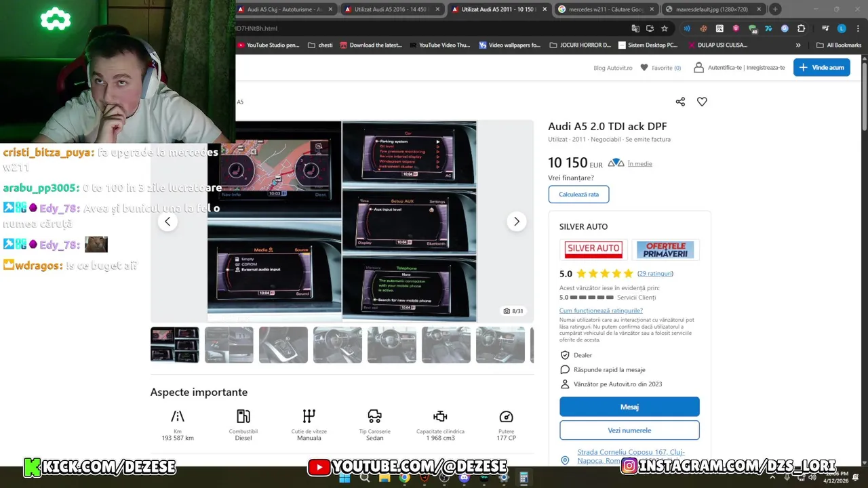Viewport: 868px width, 488px height.
Task: Close the Audi A5 Cluj tab
Action: [330, 9]
